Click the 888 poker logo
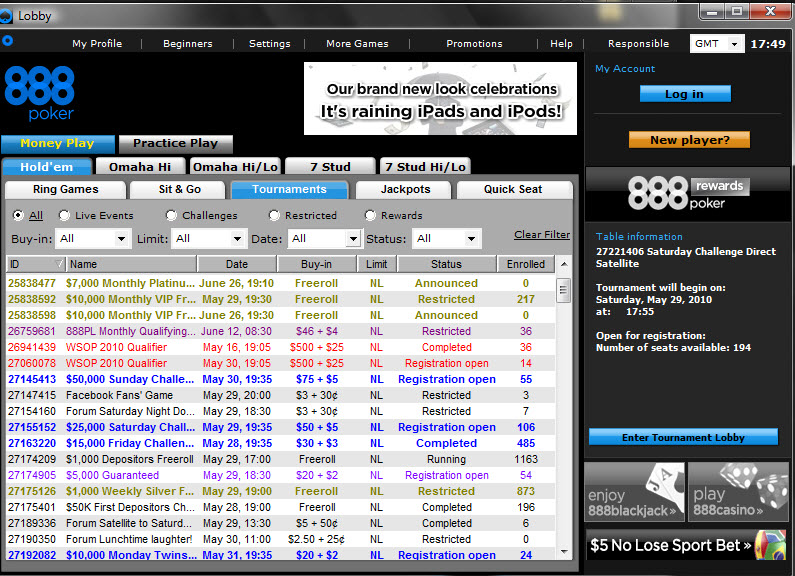This screenshot has height=576, width=795. pyautogui.click(x=40, y=94)
